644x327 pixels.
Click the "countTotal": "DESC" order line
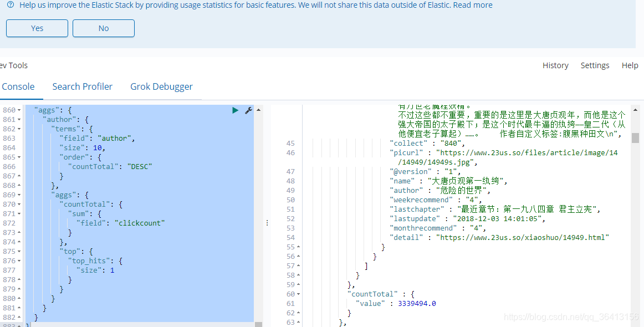[110, 166]
